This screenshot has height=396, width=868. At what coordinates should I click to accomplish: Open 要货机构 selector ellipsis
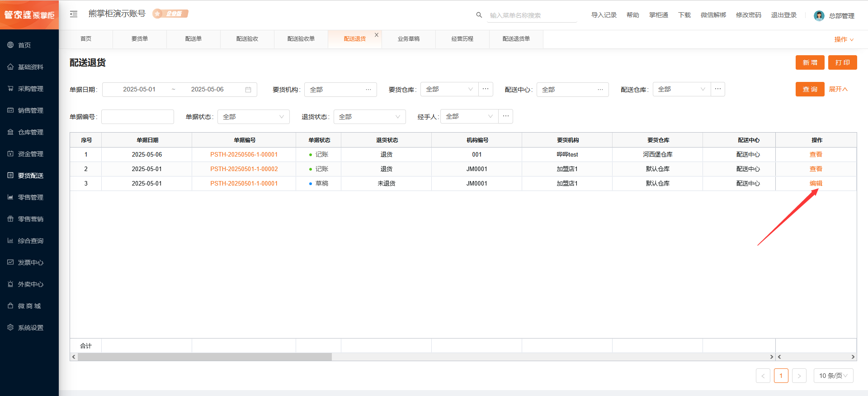click(x=368, y=90)
